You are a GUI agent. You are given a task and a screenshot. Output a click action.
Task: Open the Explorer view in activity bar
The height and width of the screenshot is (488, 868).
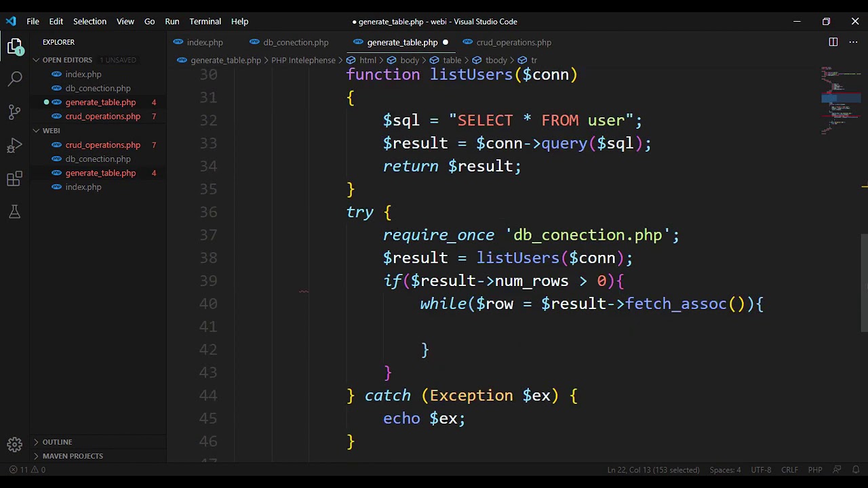(x=15, y=46)
